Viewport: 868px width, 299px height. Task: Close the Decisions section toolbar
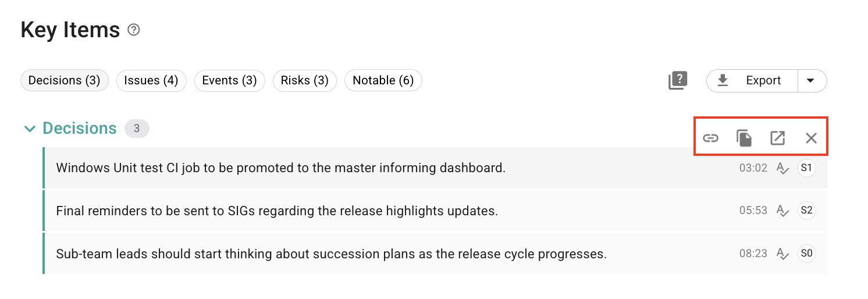click(x=811, y=138)
